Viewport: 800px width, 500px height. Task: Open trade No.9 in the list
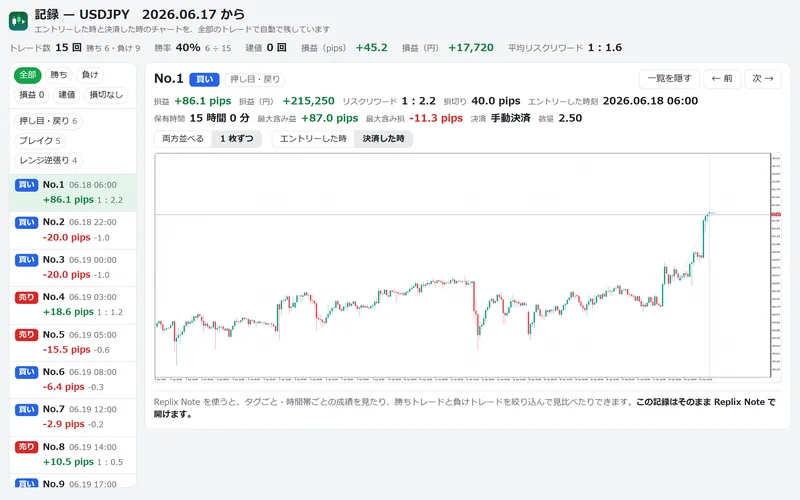tap(73, 481)
